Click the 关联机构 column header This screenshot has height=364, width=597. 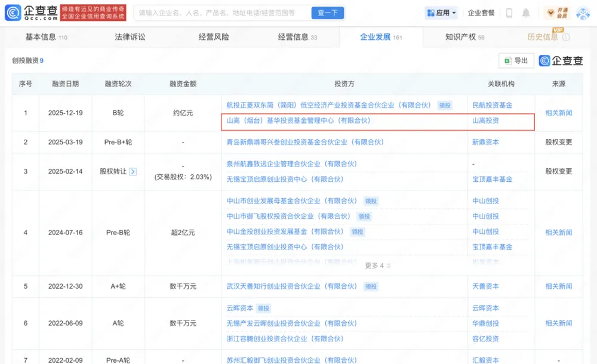501,84
